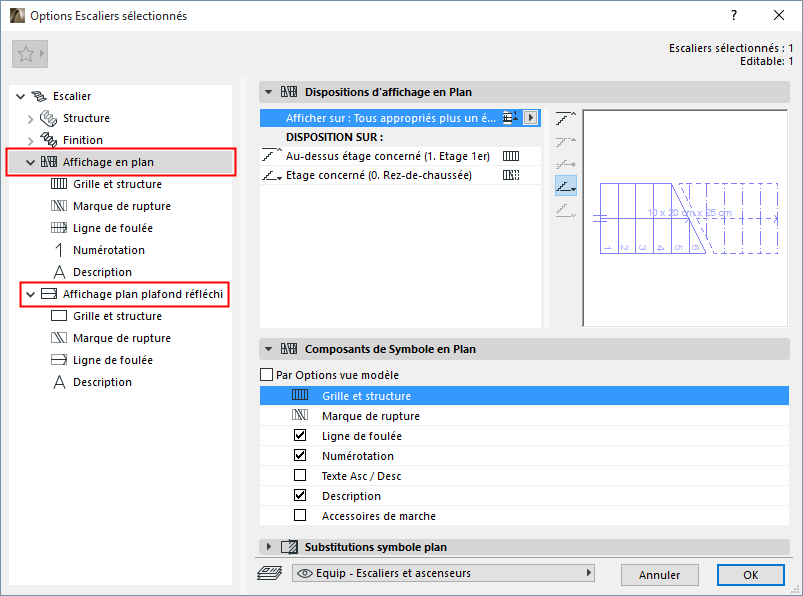Check Accessoires de marche component
The image size is (803, 596).
click(300, 515)
